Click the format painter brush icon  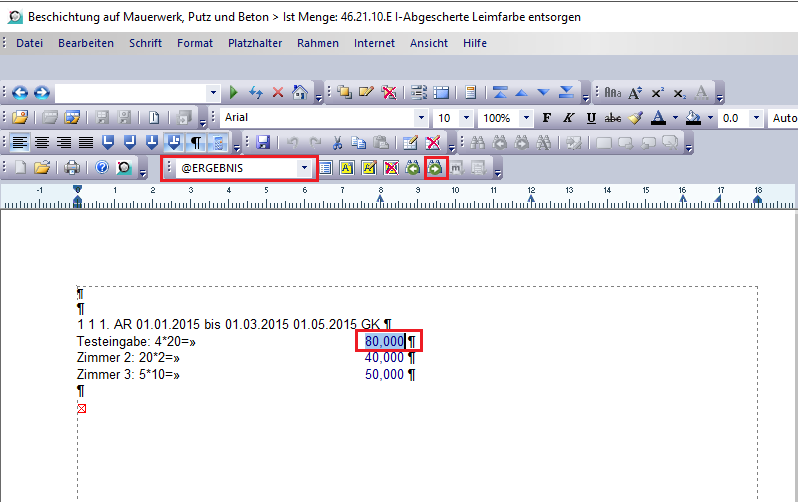pyautogui.click(x=634, y=118)
